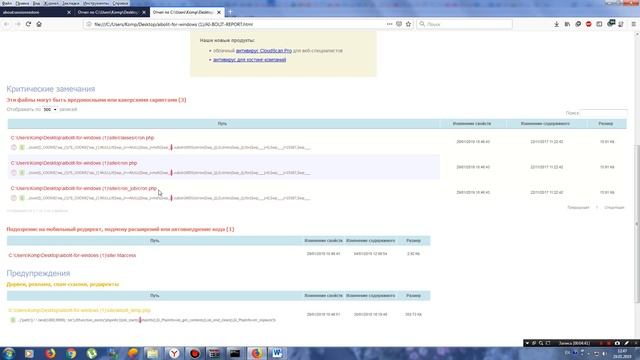Open the Firefox home page

(39, 24)
